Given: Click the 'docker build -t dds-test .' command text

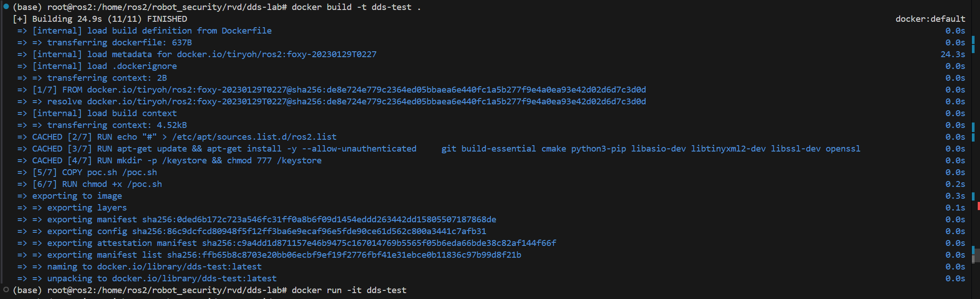Looking at the screenshot, I should (356, 7).
